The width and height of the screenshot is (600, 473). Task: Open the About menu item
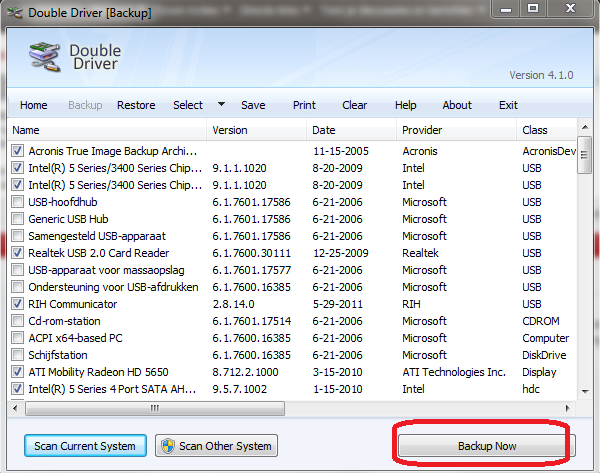[x=457, y=105]
